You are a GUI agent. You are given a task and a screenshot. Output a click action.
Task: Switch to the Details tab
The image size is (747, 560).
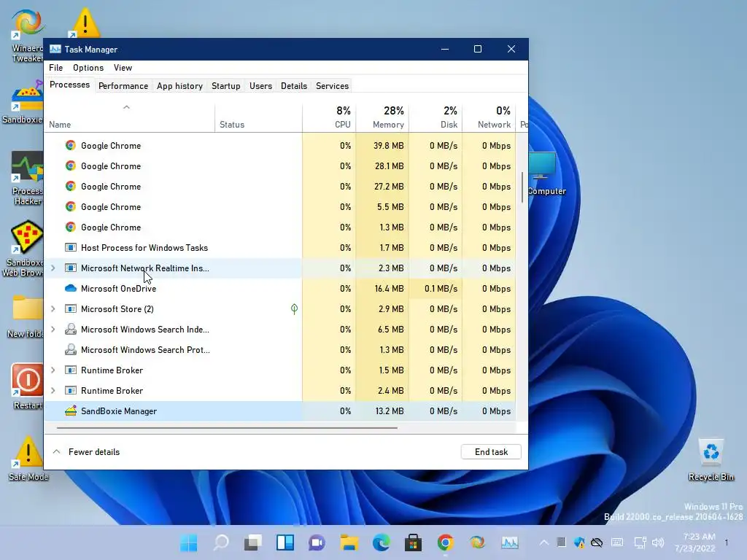(293, 86)
